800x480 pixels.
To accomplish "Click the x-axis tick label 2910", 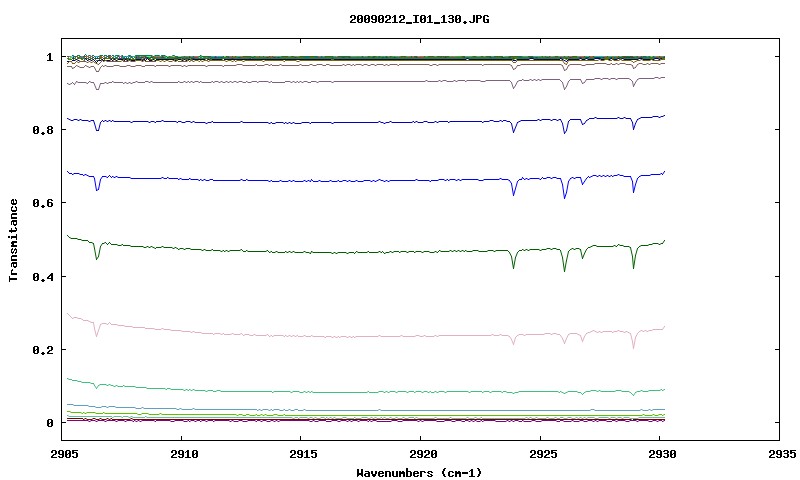I will coord(184,454).
